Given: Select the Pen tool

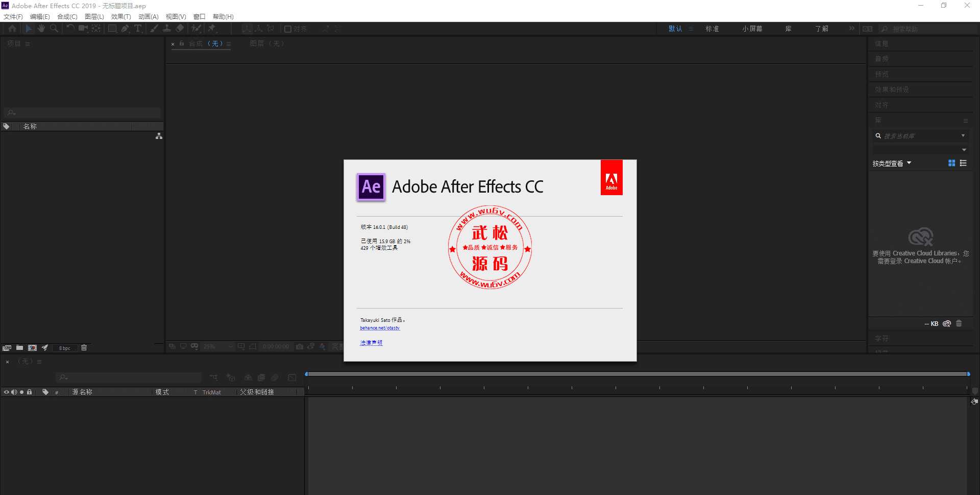Looking at the screenshot, I should pos(125,29).
